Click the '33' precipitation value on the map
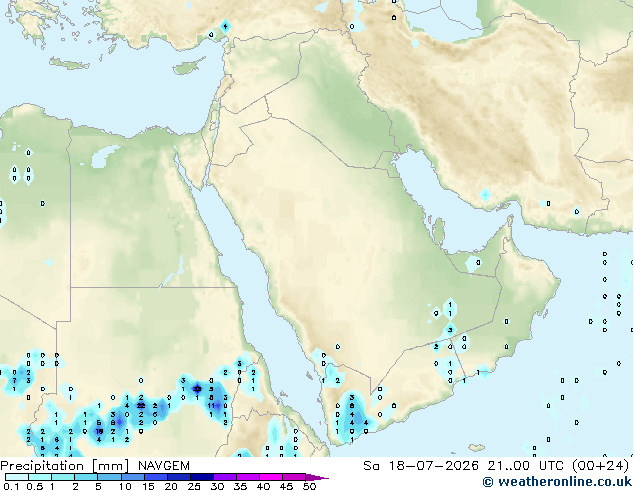 [197, 389]
